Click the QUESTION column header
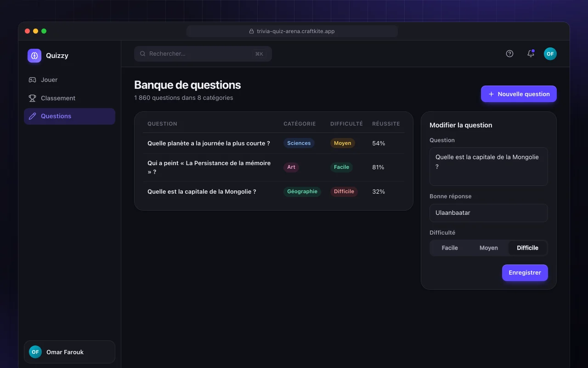The height and width of the screenshot is (368, 588). pos(162,124)
